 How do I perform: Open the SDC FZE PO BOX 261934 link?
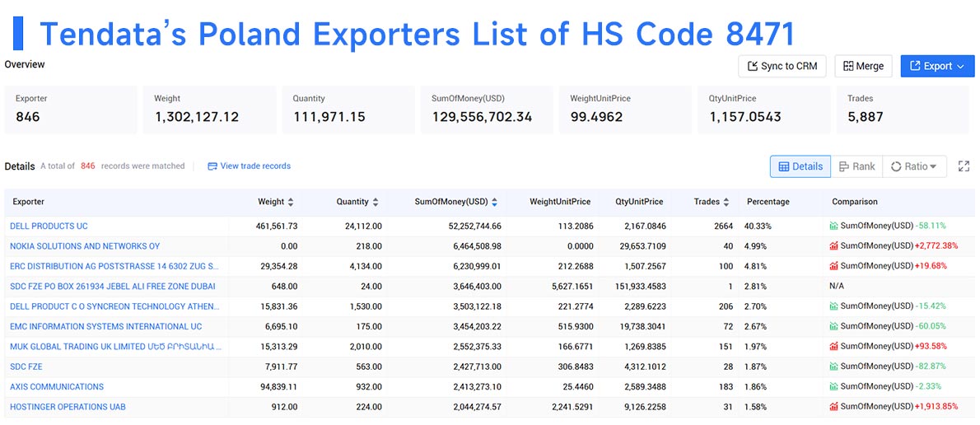click(x=113, y=287)
